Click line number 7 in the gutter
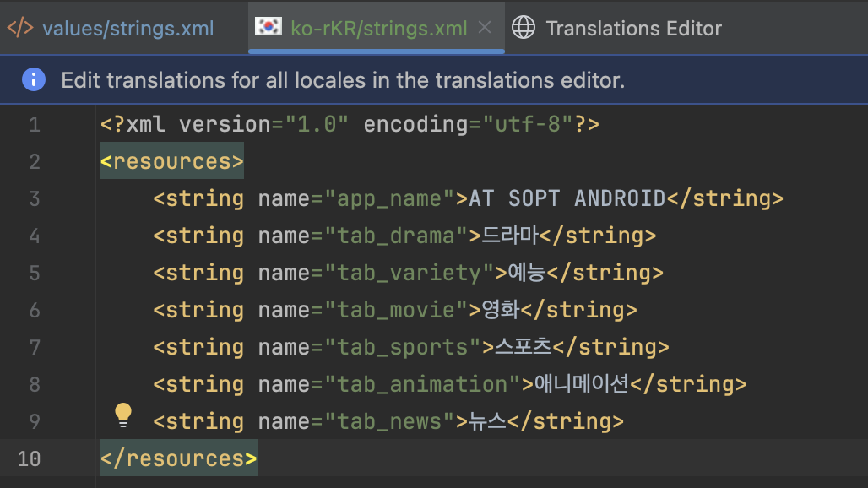Screen dimensions: 868x488 [x=35, y=348]
